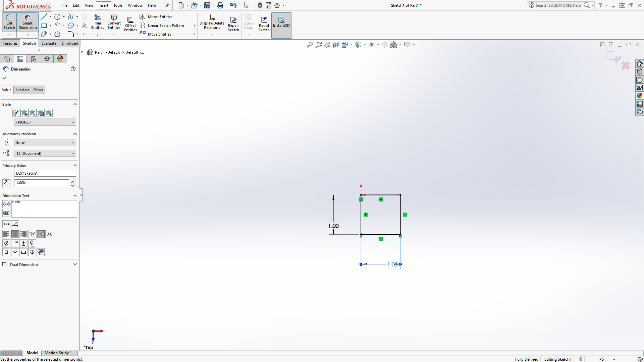This screenshot has width=644, height=362.
Task: Open the File menu
Action: point(64,5)
